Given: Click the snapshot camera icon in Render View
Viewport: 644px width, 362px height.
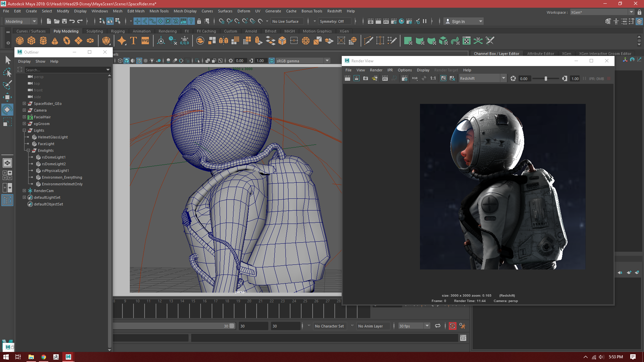Looking at the screenshot, I should (x=366, y=78).
